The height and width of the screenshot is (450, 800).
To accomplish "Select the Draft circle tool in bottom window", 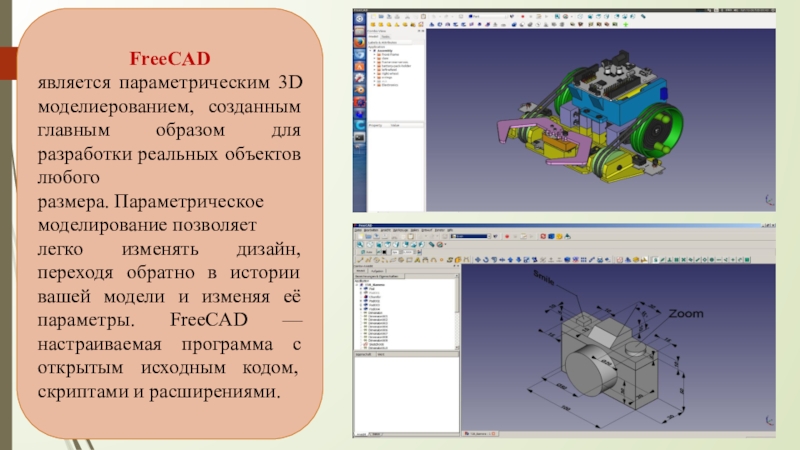I will 377,260.
